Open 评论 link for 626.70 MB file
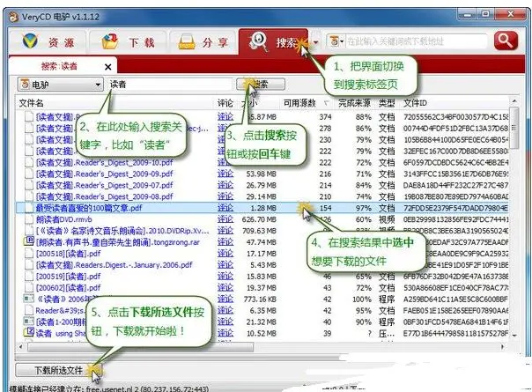 pos(225,219)
